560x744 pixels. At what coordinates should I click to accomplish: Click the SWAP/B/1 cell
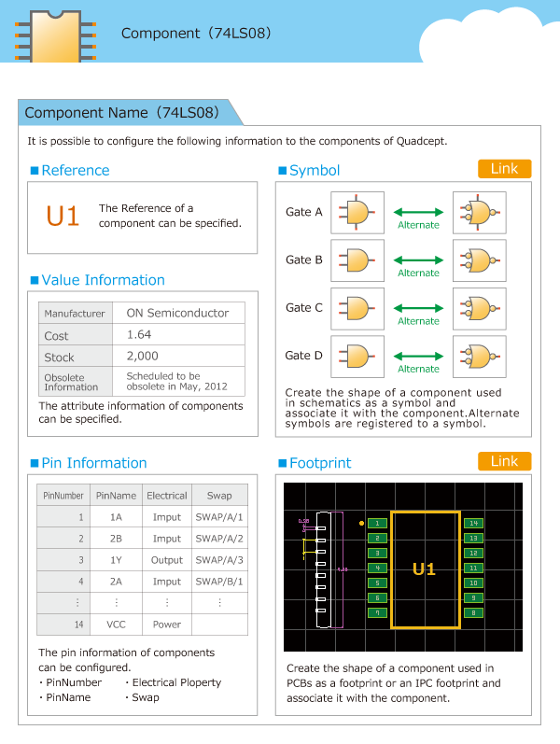(x=219, y=582)
